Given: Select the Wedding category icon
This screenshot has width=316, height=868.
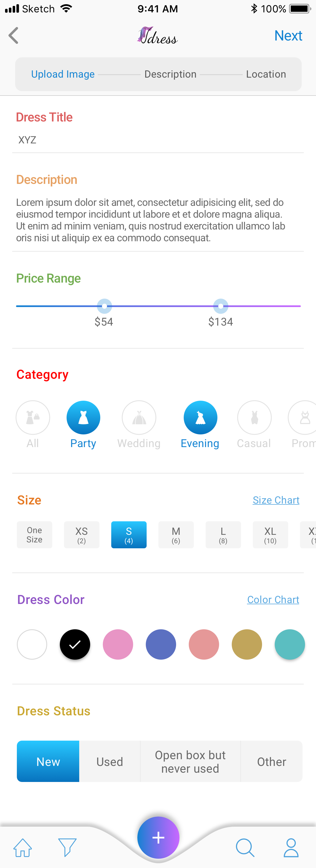Looking at the screenshot, I should tap(139, 418).
